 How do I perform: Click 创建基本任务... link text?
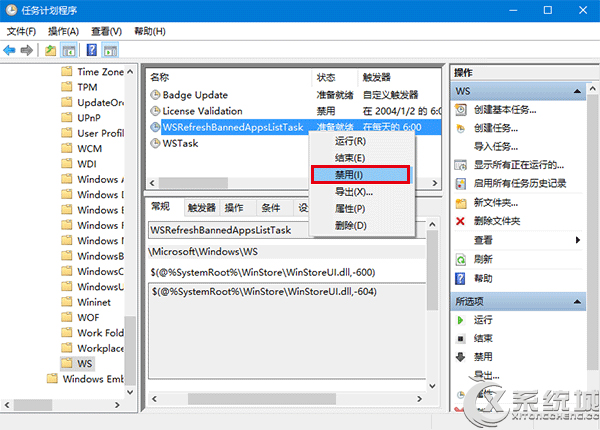pyautogui.click(x=505, y=110)
